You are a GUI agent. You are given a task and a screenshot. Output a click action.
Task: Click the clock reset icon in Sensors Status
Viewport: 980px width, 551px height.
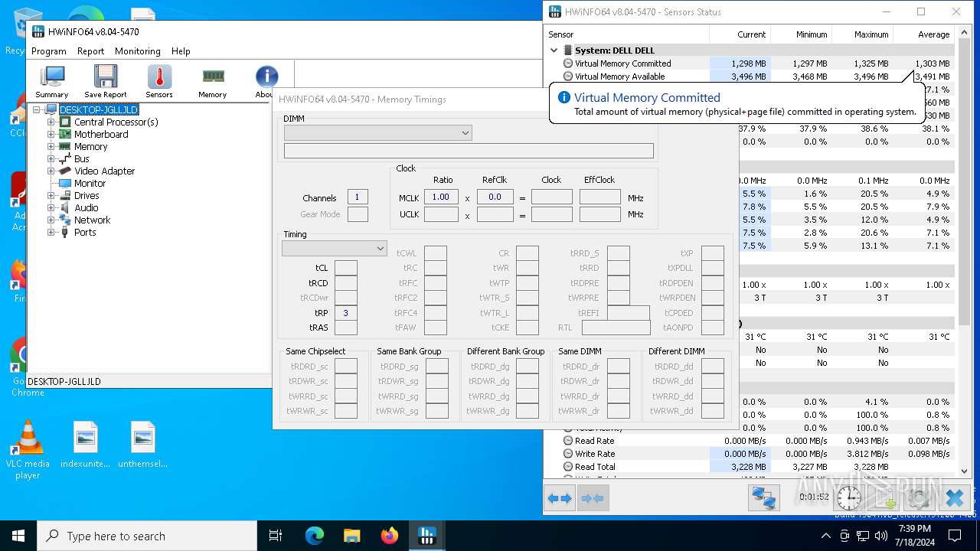pyautogui.click(x=848, y=498)
